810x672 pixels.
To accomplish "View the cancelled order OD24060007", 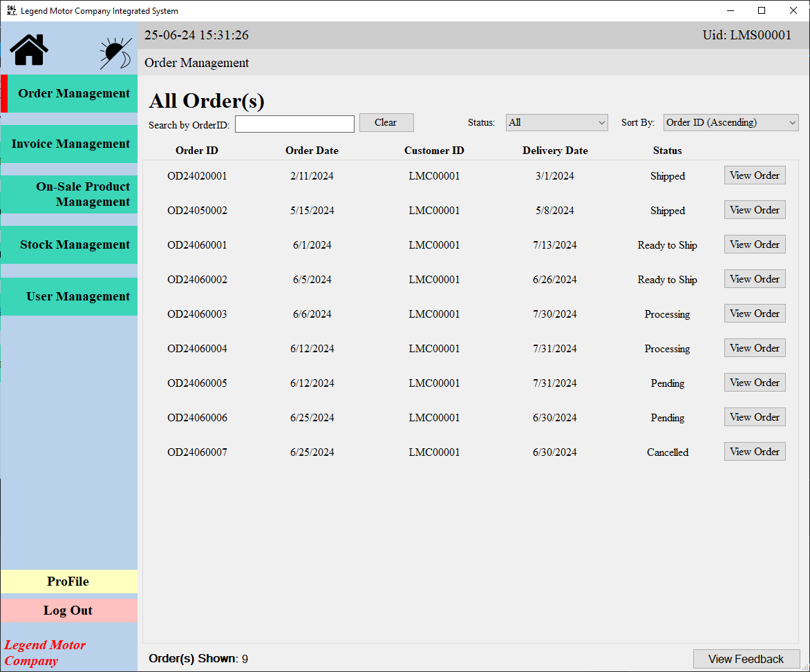I will click(x=755, y=451).
